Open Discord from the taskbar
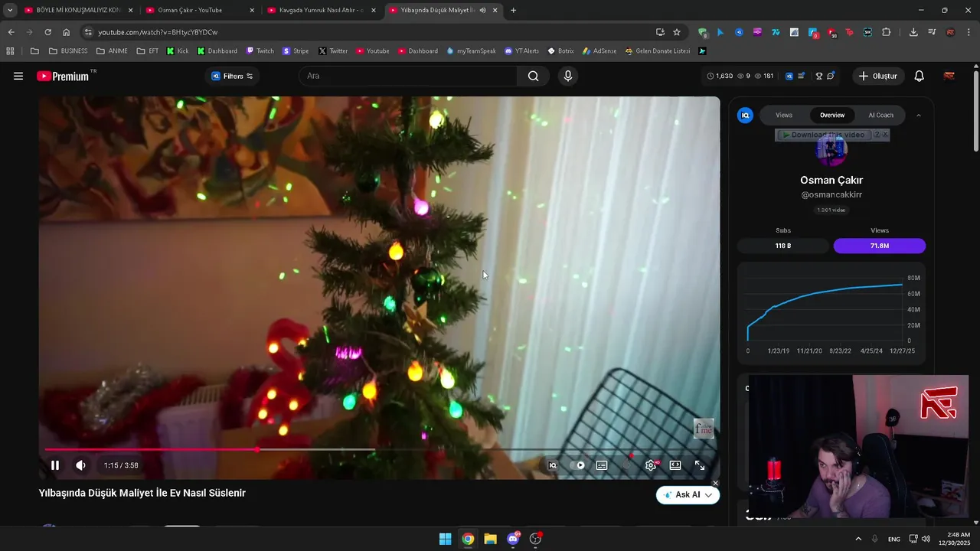980x551 pixels. [513, 539]
